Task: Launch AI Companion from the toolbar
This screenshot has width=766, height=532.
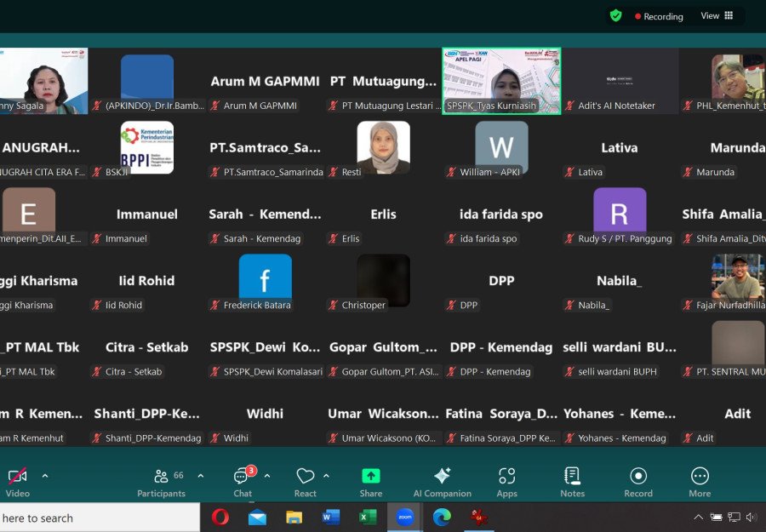Action: click(442, 482)
